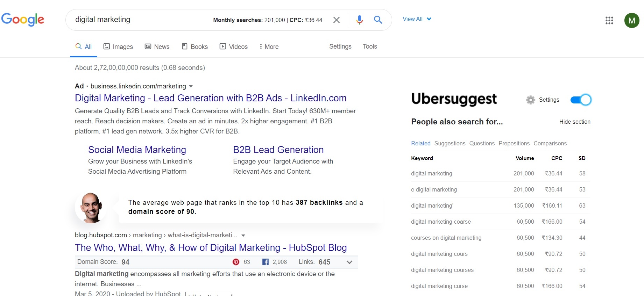The height and width of the screenshot is (296, 644).
Task: Clear the search box with X
Action: pos(337,20)
